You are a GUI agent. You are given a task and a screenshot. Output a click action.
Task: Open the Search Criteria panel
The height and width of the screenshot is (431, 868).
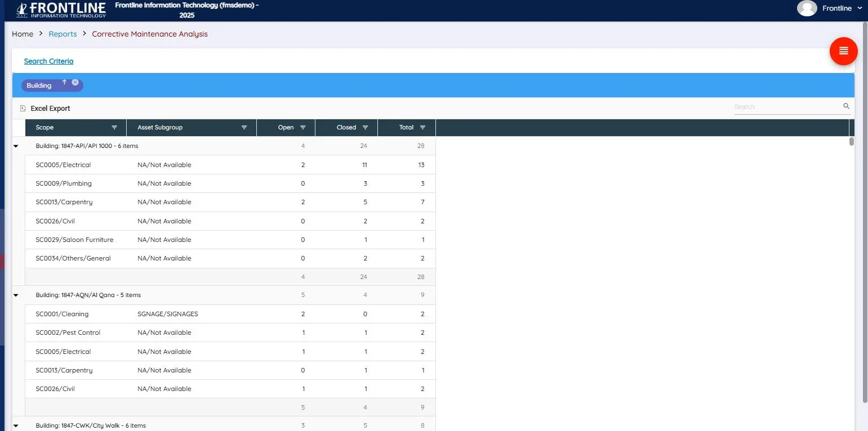point(48,61)
